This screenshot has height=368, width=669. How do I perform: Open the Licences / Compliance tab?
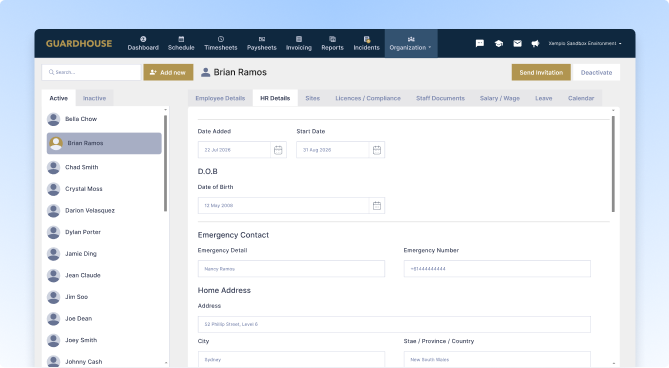[368, 98]
